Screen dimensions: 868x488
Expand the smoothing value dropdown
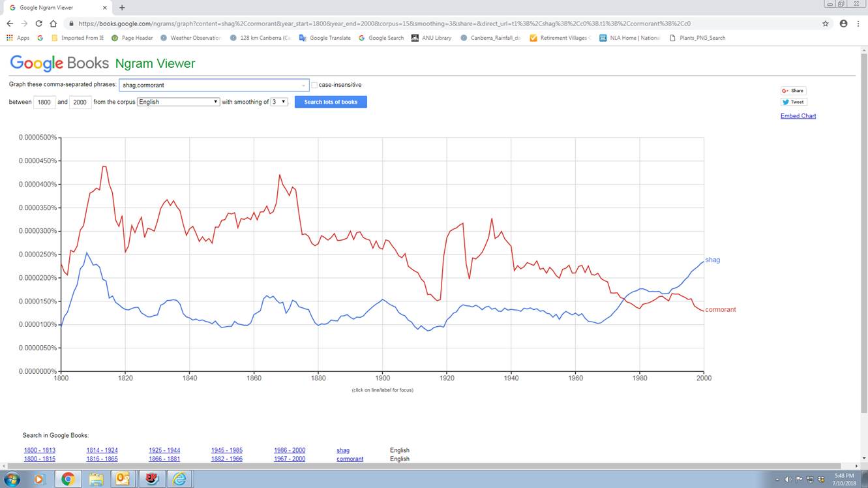pos(279,102)
